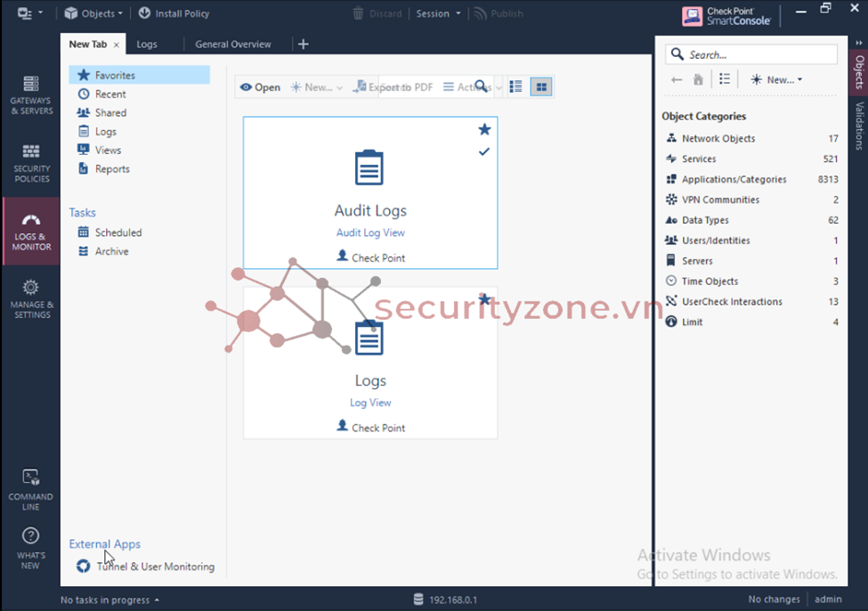Open the Services object category

tap(751, 159)
